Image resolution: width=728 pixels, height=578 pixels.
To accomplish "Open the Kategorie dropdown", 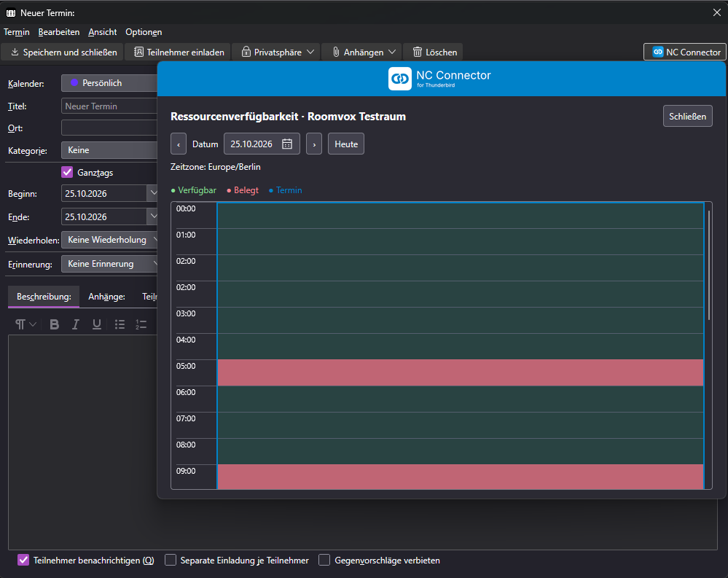I will coord(109,150).
